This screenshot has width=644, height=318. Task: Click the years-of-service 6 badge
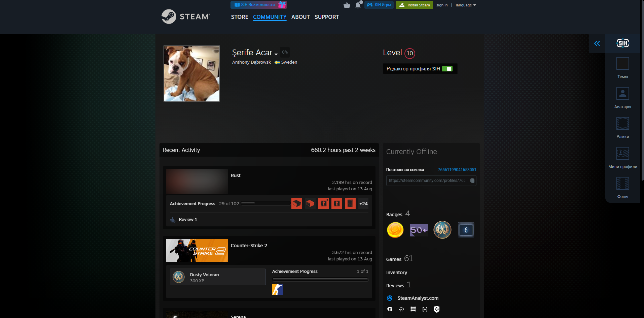pyautogui.click(x=466, y=230)
